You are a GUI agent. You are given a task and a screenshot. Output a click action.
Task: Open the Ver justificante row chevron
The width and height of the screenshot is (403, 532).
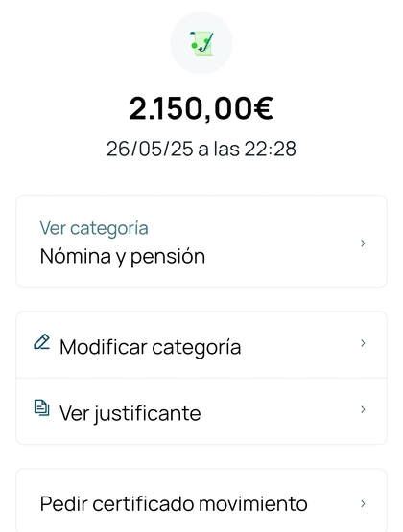(363, 409)
